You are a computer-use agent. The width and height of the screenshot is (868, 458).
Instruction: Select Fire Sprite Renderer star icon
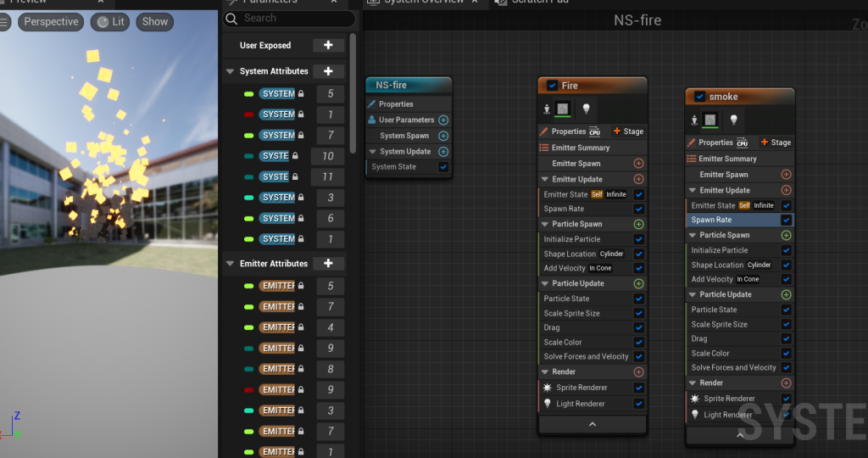tap(547, 388)
